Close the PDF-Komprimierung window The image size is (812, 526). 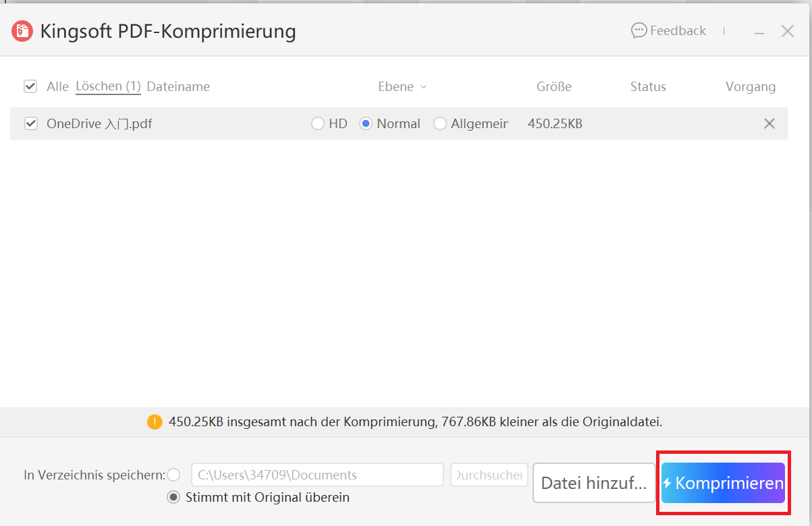tap(788, 31)
